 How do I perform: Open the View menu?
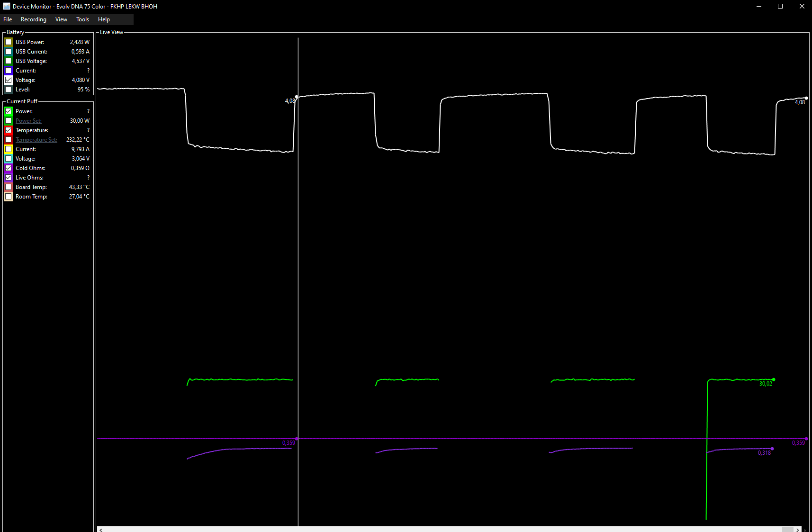click(x=61, y=19)
